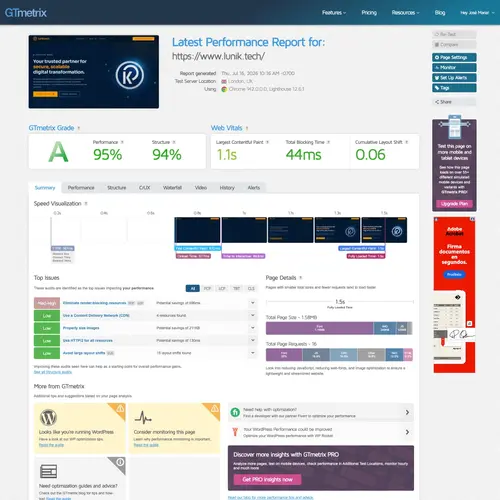This screenshot has height=500, width=500.
Task: Select the FCP filter in Top Issues
Action: pos(207,288)
